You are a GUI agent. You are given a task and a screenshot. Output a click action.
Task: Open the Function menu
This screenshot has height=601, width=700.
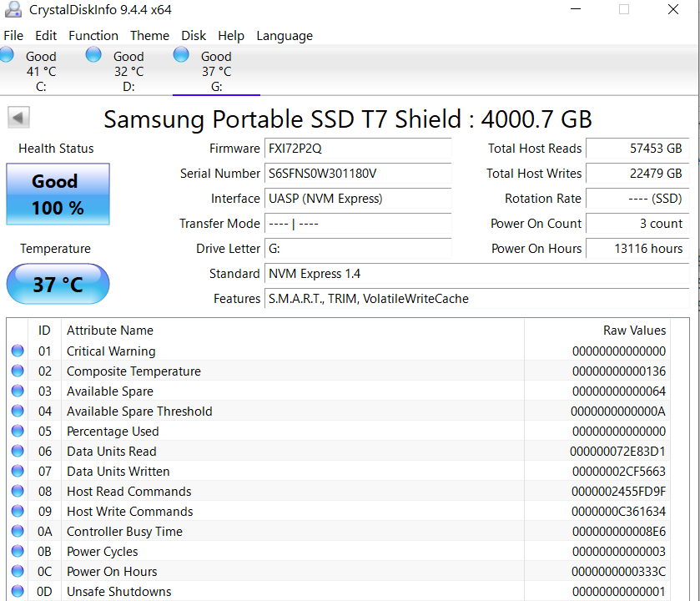(93, 36)
